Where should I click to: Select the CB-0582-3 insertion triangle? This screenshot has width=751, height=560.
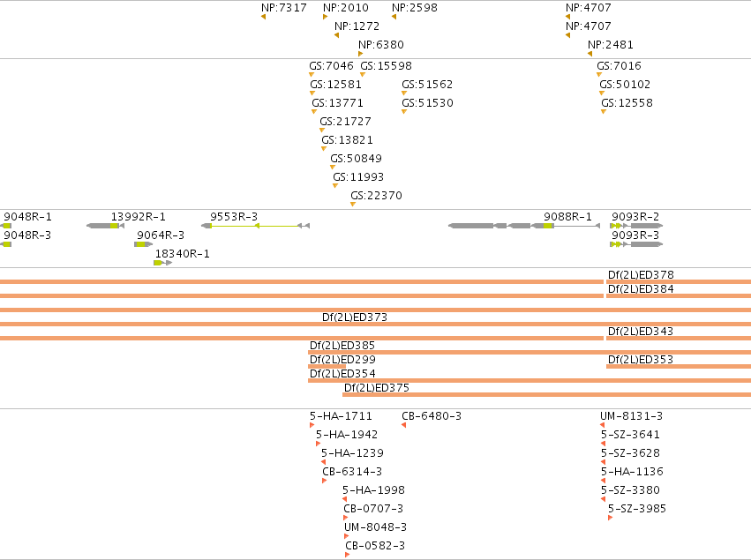pos(347,555)
